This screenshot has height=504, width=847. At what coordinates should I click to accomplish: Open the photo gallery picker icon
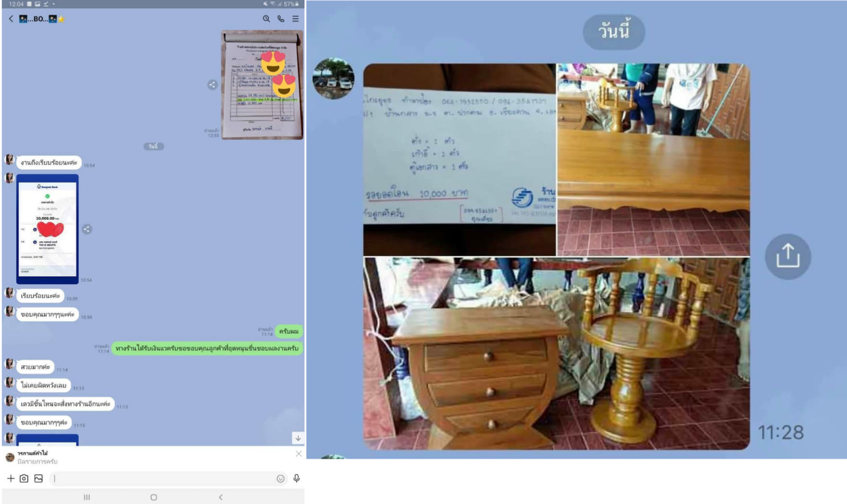pos(39,478)
